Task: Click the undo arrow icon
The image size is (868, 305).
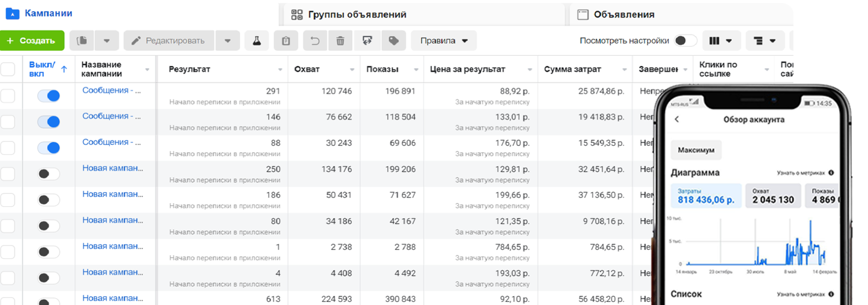Action: tap(315, 41)
